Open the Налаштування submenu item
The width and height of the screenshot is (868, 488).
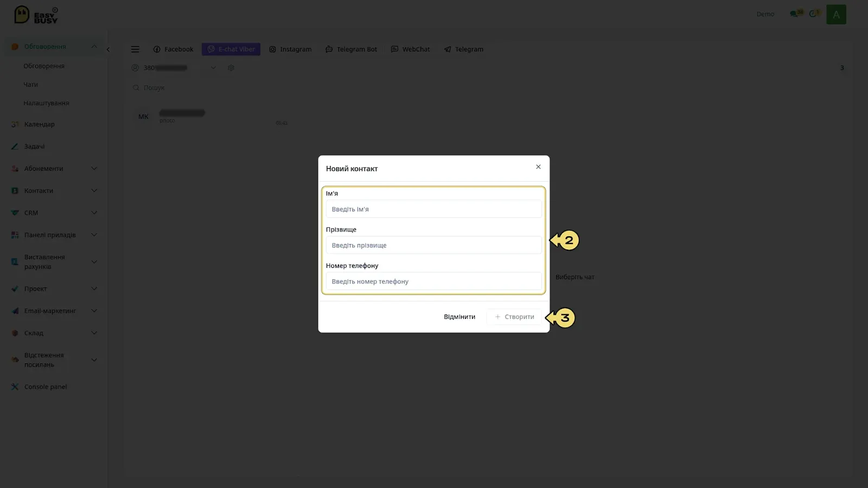(46, 103)
